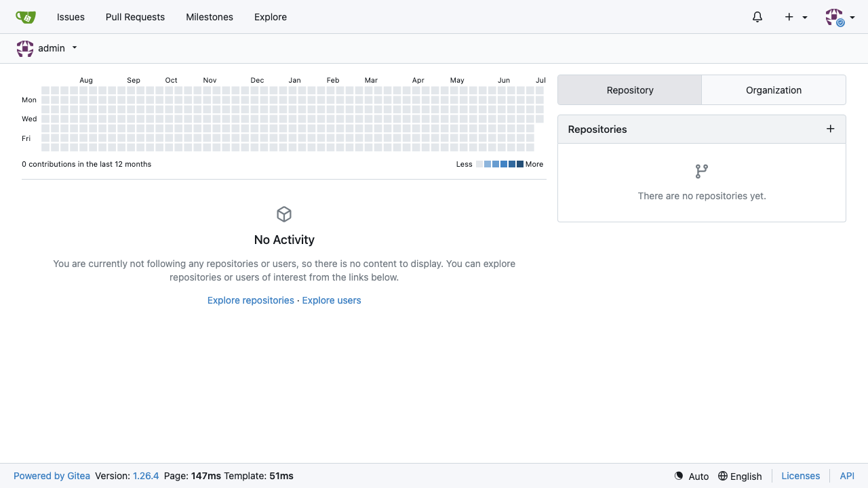Viewport: 868px width, 488px height.
Task: Expand the admin dashboard context switcher
Action: (47, 48)
